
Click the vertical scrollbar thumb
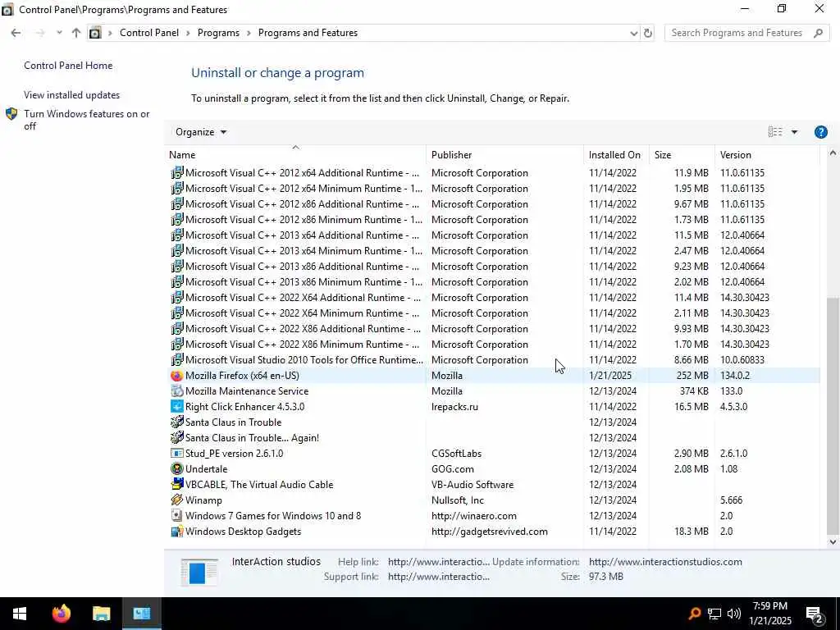[x=833, y=415]
